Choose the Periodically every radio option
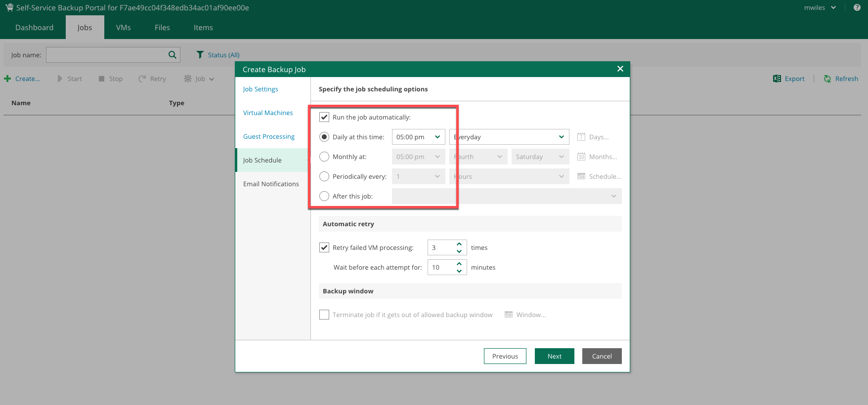The height and width of the screenshot is (405, 868). [324, 176]
